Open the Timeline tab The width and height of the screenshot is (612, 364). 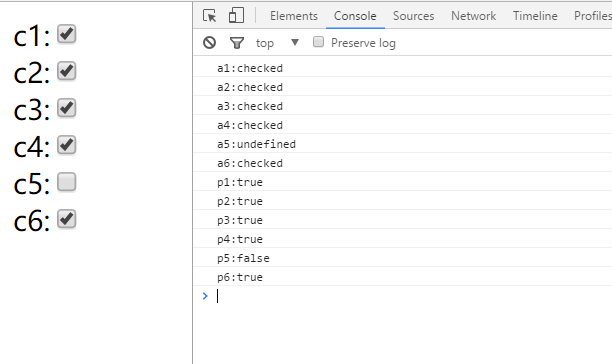[535, 16]
